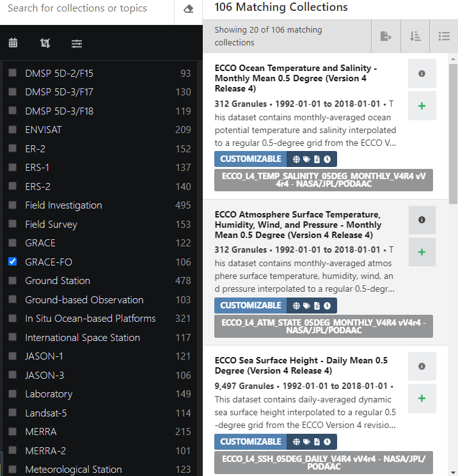The width and height of the screenshot is (458, 476).
Task: Click clock icon on ECCO Ocean Temperature badge
Action: tap(327, 159)
